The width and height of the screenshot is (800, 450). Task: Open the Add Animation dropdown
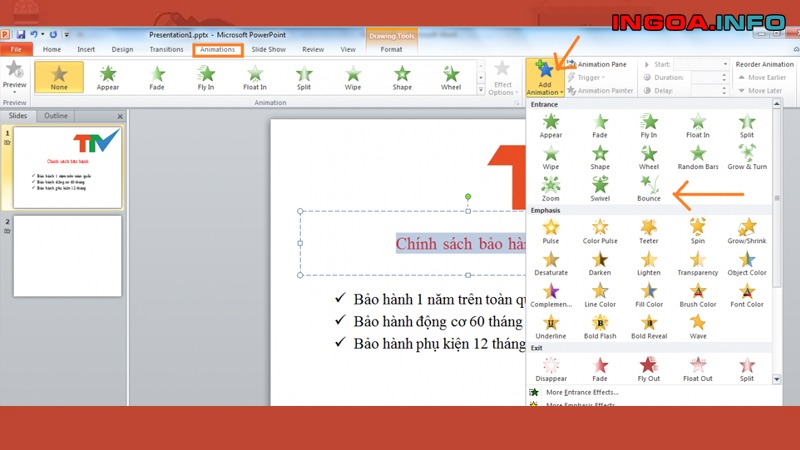click(x=544, y=78)
